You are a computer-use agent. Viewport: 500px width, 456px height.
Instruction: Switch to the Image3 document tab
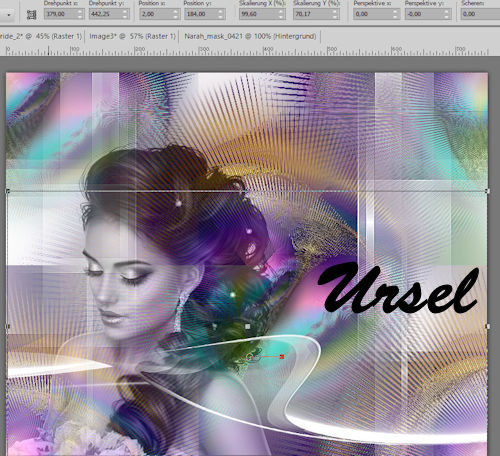[132, 36]
